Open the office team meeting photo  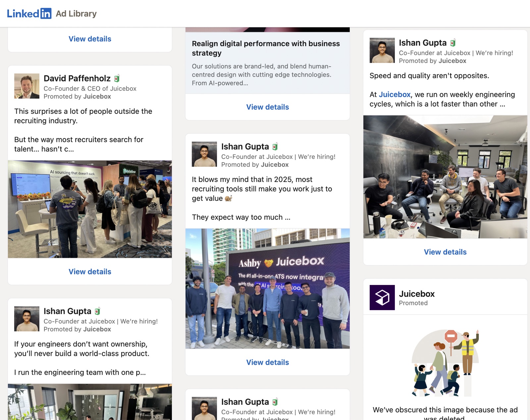tap(445, 177)
